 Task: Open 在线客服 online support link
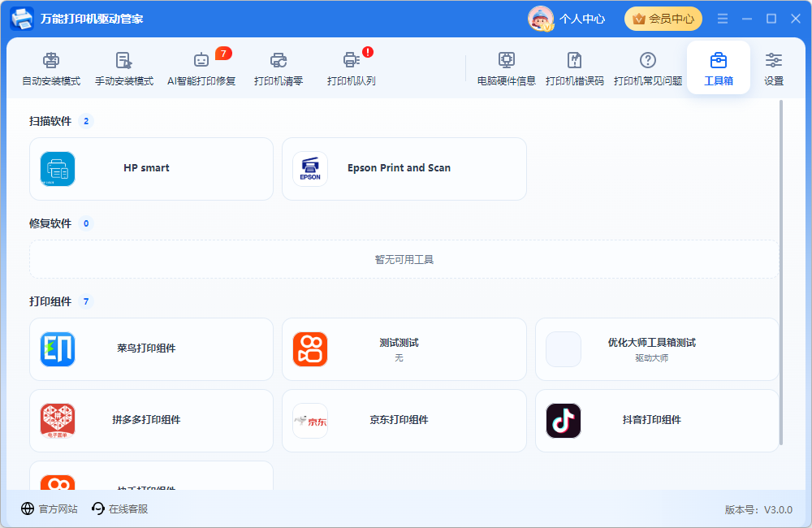(128, 509)
